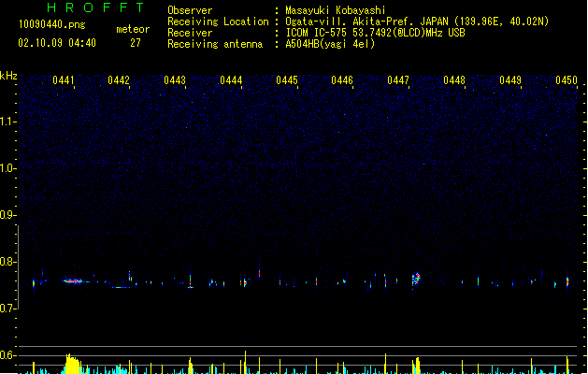This screenshot has height=374, width=588.
Task: Click the 0.7 frequency axis label
Action: click(7, 309)
